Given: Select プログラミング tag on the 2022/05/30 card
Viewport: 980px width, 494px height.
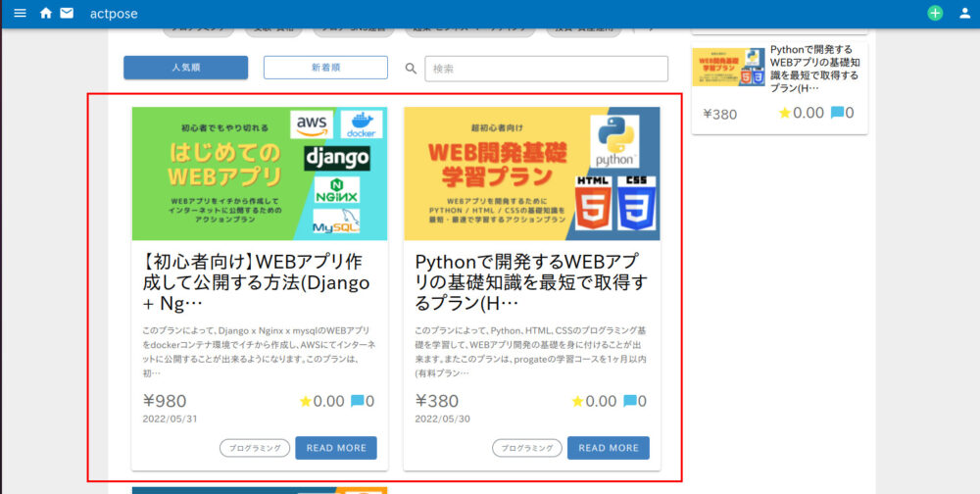Looking at the screenshot, I should 527,448.
